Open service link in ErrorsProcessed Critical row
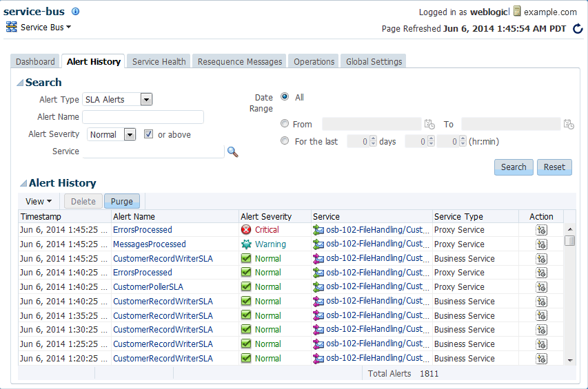588x389 pixels. (x=377, y=229)
